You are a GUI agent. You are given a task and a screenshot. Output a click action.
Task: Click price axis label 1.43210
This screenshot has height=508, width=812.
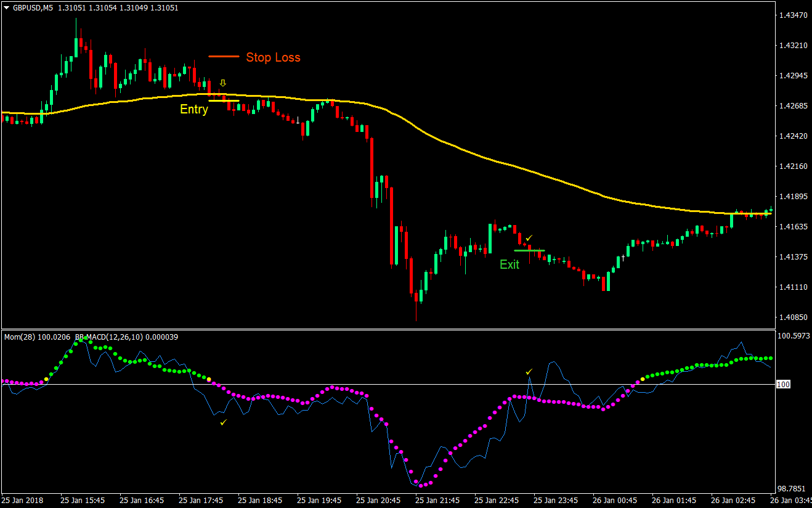point(792,46)
